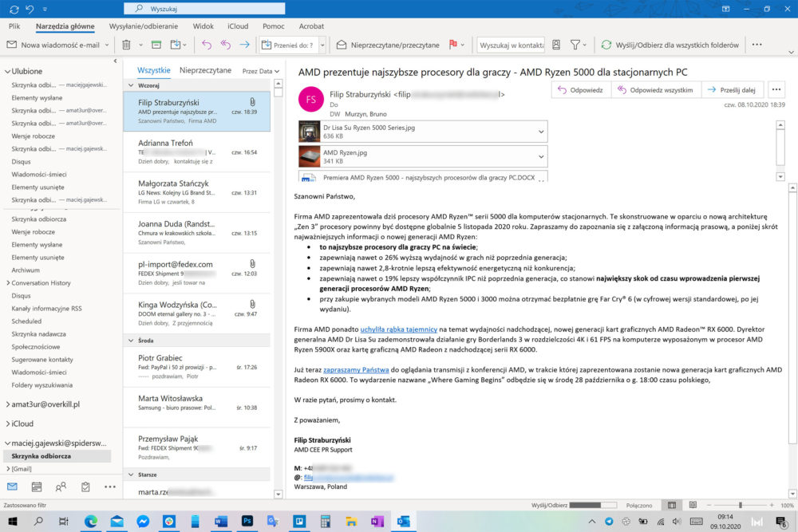Viewport: 798px width, 532px height.
Task: Toggle Unread/Read status button
Action: (x=388, y=45)
